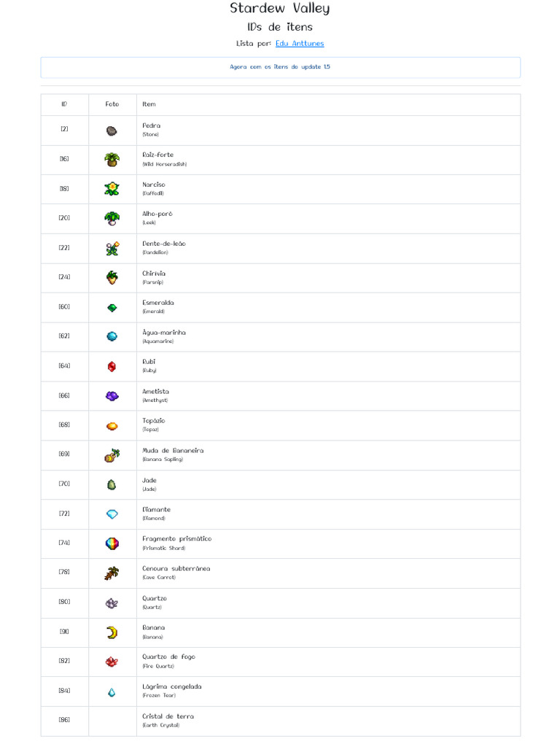Click the green Emerald gem icon
This screenshot has height=747, width=560.
[x=112, y=308]
